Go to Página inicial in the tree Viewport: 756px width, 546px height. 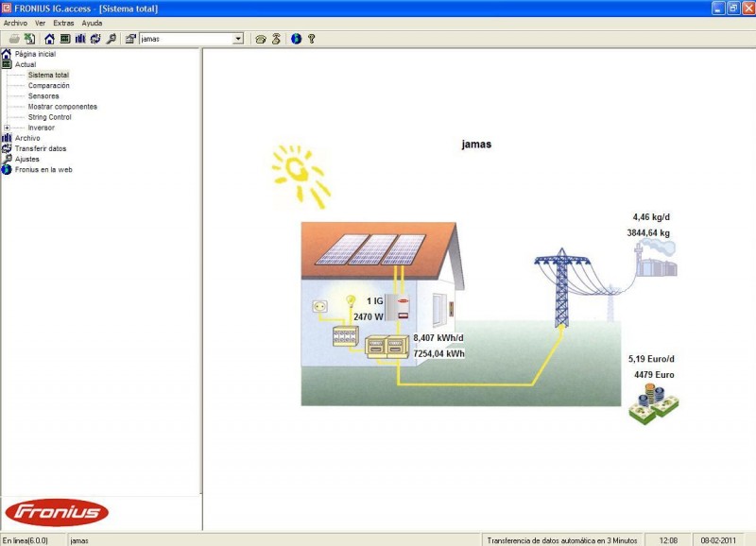[35, 54]
